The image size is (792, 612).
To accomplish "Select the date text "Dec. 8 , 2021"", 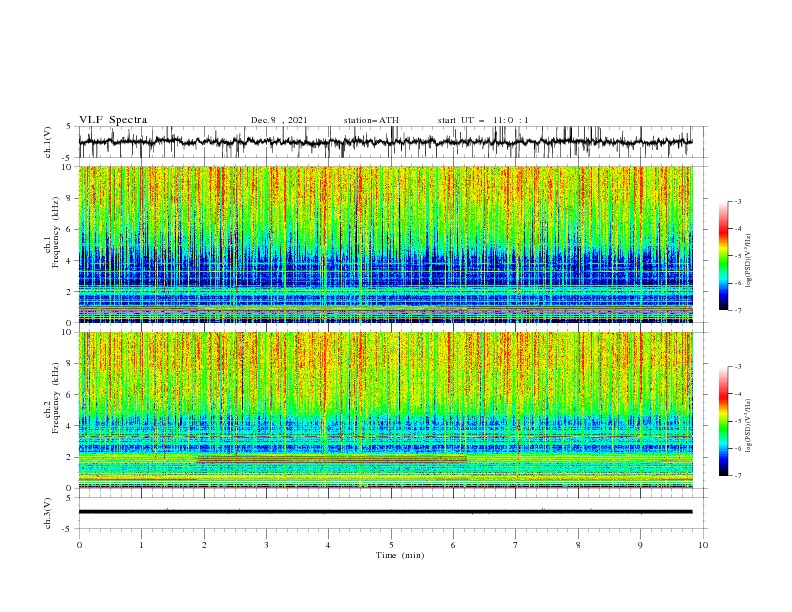I will click(x=279, y=120).
